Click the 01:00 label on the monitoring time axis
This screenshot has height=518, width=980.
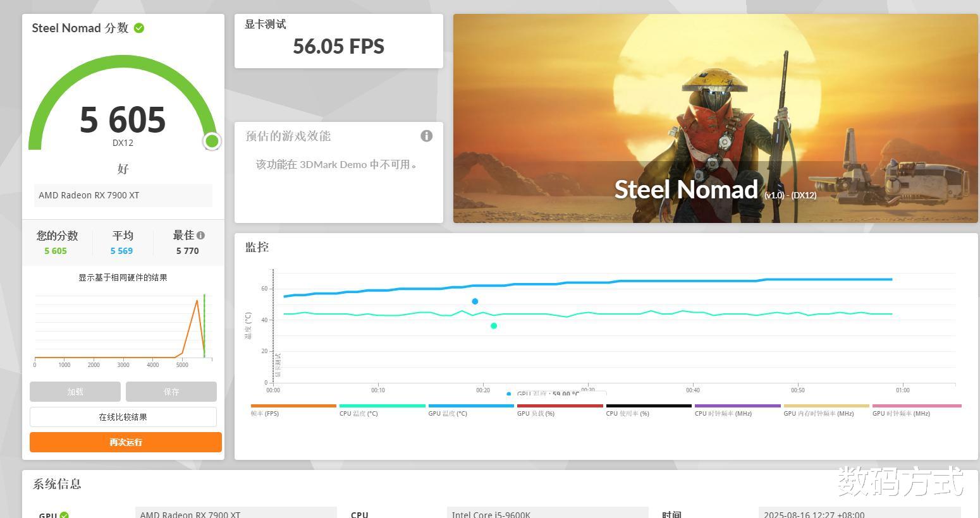pos(903,390)
